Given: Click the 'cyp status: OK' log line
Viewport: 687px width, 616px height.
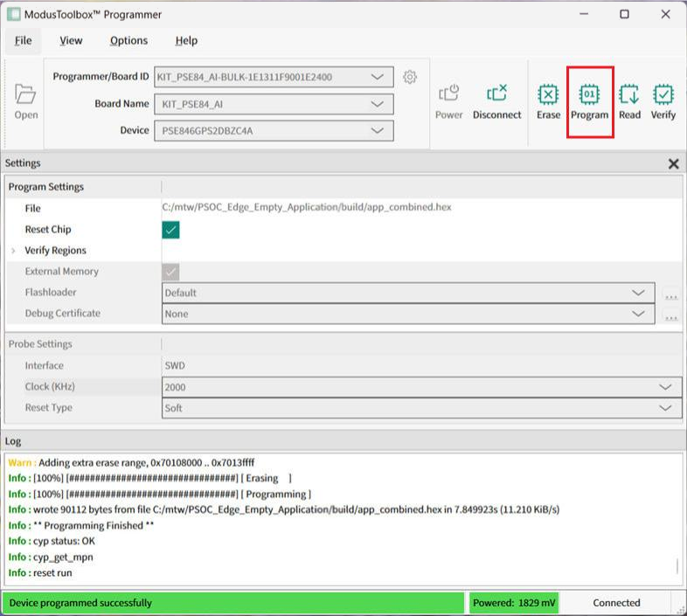Looking at the screenshot, I should pyautogui.click(x=52, y=542).
